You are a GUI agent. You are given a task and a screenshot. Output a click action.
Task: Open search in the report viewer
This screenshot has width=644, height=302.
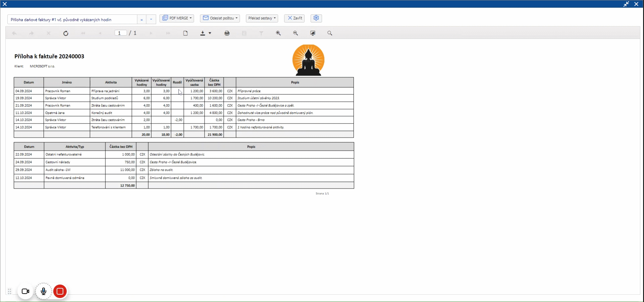330,33
